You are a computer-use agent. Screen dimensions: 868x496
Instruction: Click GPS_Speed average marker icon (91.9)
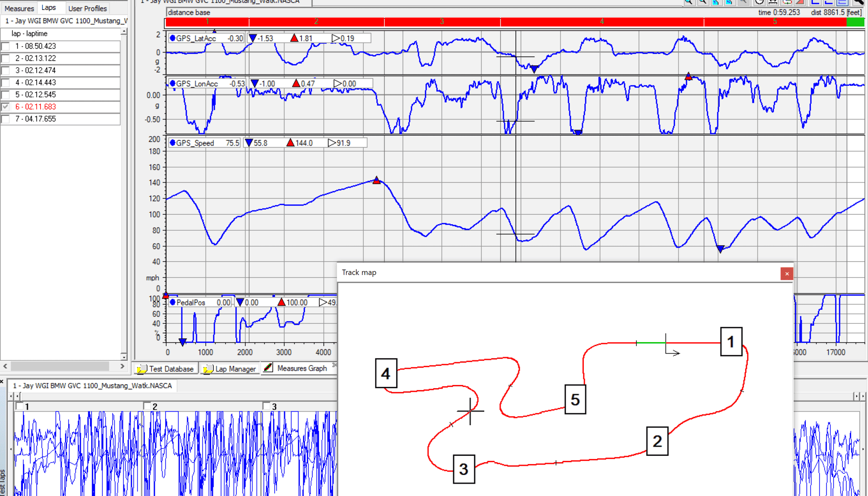click(x=332, y=143)
